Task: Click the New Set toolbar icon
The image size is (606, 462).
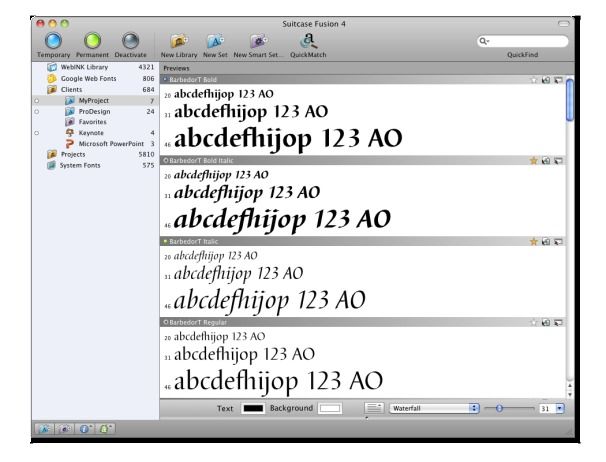Action: (215, 41)
